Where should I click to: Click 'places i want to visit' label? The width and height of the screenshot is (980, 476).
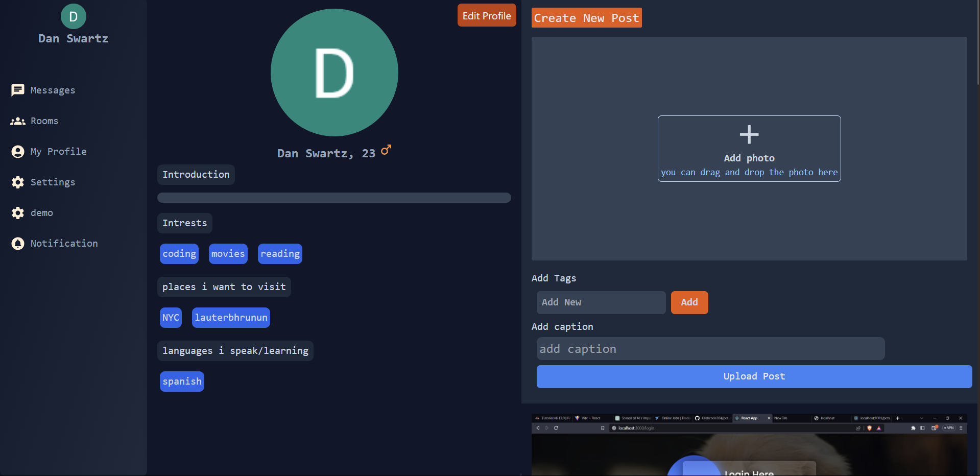224,287
